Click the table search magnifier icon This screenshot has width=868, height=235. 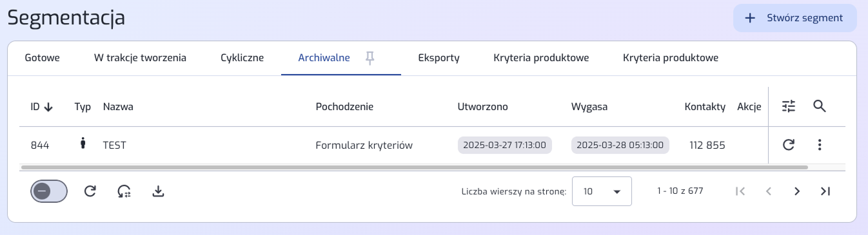820,106
